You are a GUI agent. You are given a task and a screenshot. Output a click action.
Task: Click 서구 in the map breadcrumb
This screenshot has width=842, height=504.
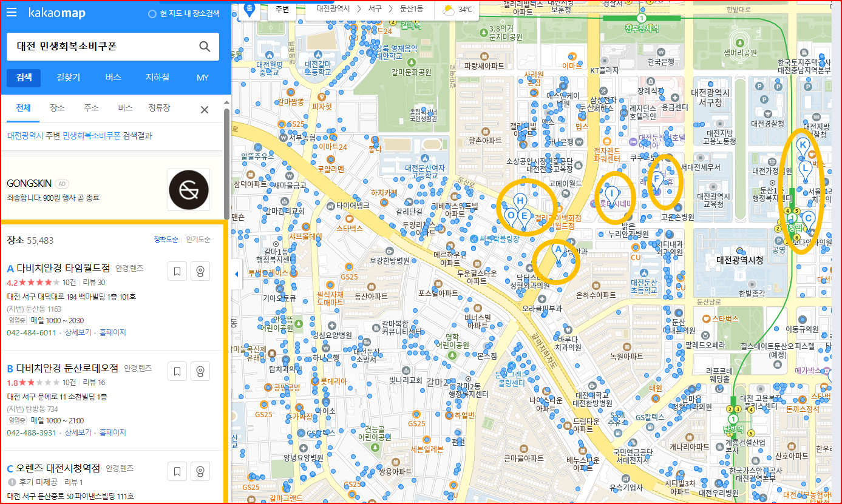tap(375, 9)
